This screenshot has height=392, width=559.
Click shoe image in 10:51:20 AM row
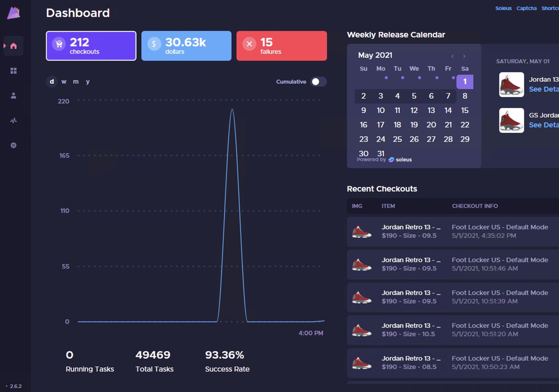click(x=362, y=330)
